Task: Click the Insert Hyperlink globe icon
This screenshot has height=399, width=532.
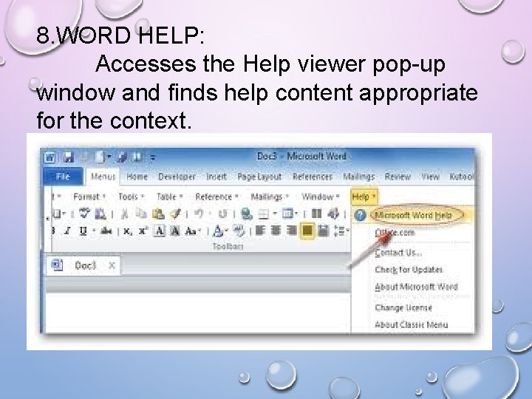Action: pyautogui.click(x=247, y=214)
